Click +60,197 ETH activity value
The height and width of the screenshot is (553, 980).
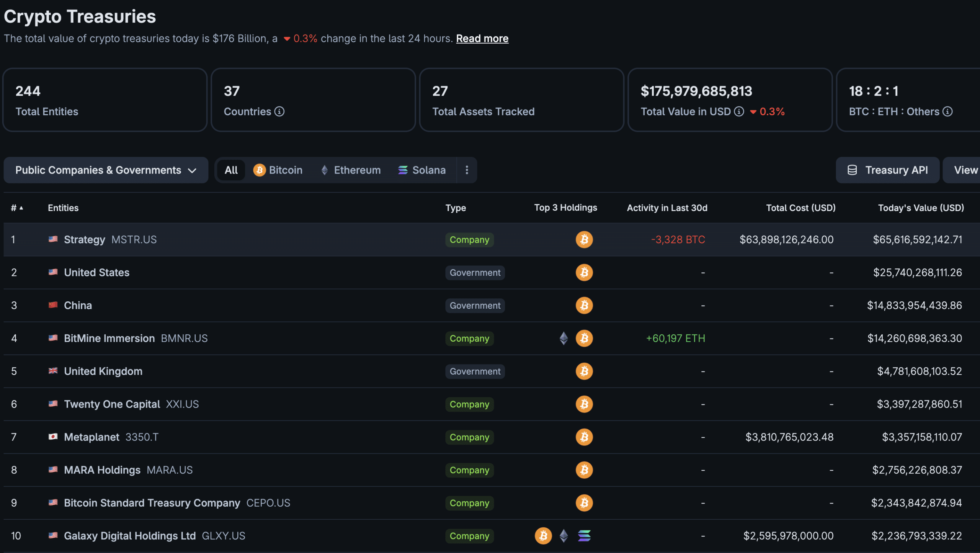coord(675,339)
